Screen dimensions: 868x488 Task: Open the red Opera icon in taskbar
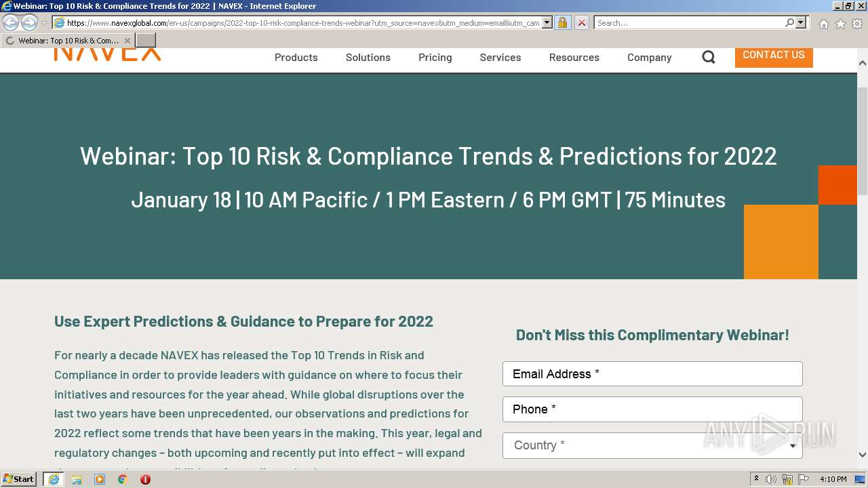click(145, 479)
